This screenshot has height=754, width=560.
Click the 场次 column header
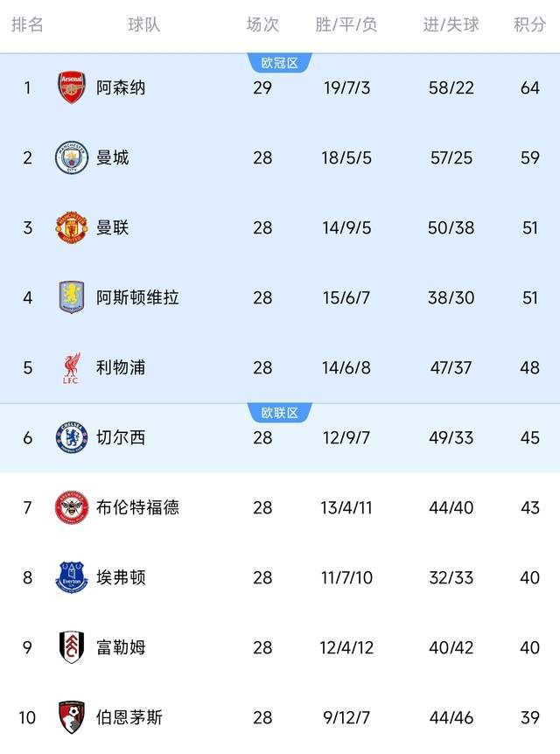(262, 24)
